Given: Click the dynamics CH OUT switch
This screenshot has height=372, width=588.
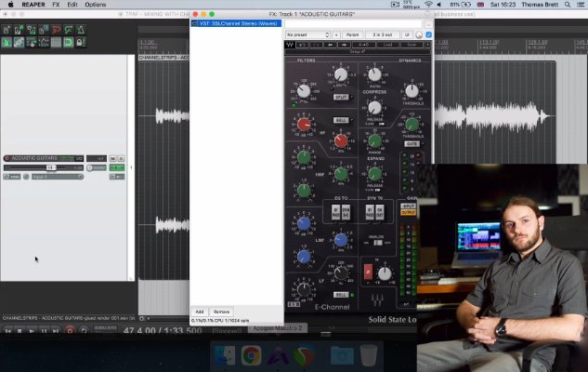Looking at the screenshot, I should click(380, 212).
